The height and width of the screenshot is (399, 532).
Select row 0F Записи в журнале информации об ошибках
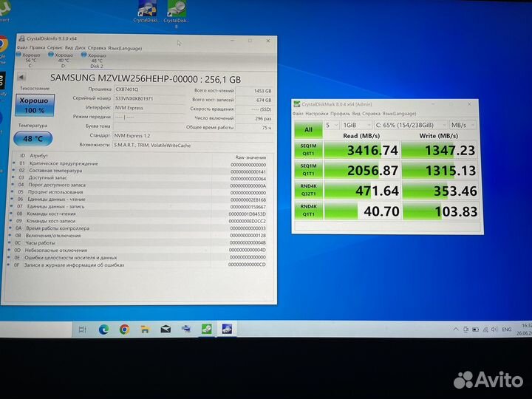(138, 265)
